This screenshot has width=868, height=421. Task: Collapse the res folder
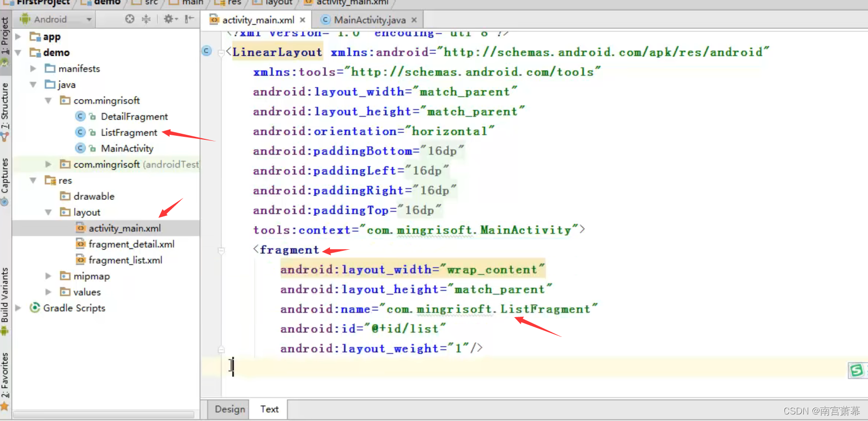(33, 180)
